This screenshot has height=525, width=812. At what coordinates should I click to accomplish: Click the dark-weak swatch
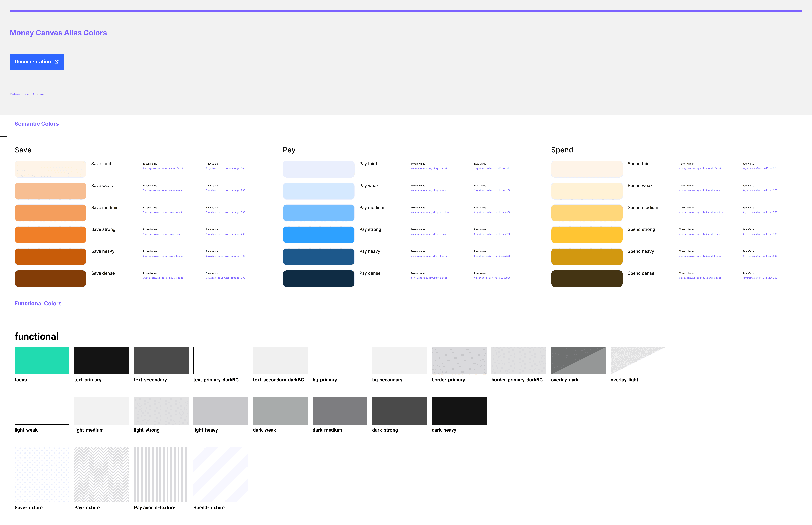pos(280,411)
